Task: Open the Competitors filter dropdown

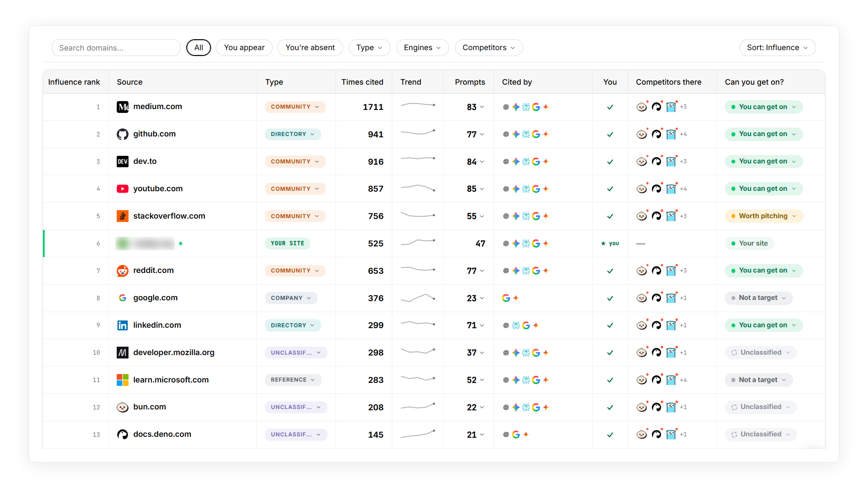Action: pos(489,48)
